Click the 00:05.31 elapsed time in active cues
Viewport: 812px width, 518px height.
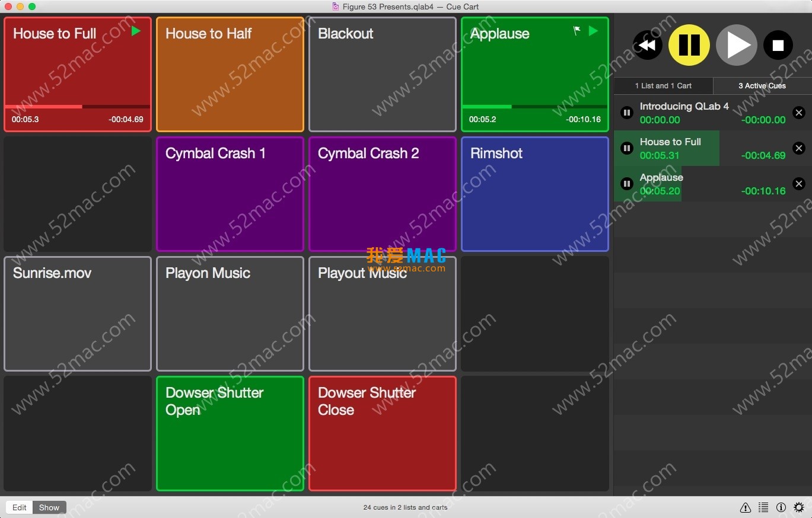[x=660, y=155]
